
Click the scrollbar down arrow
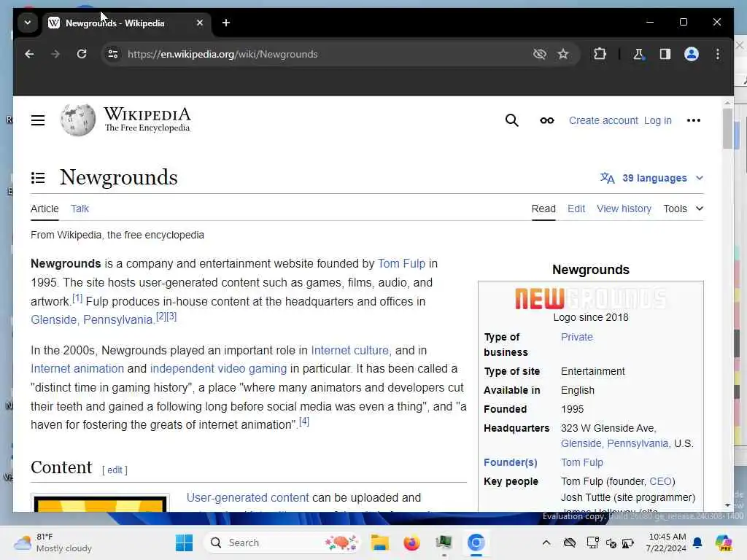[x=727, y=505]
